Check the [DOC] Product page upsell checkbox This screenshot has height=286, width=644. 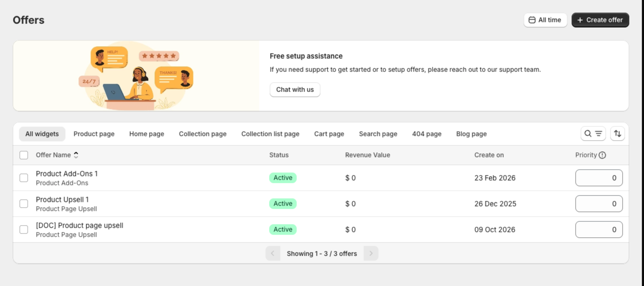(x=24, y=230)
